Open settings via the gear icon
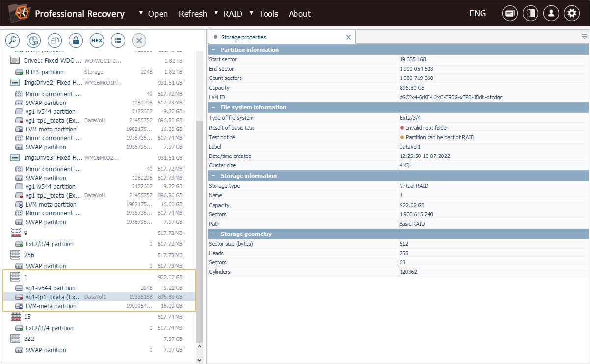The width and height of the screenshot is (590, 364). (571, 14)
